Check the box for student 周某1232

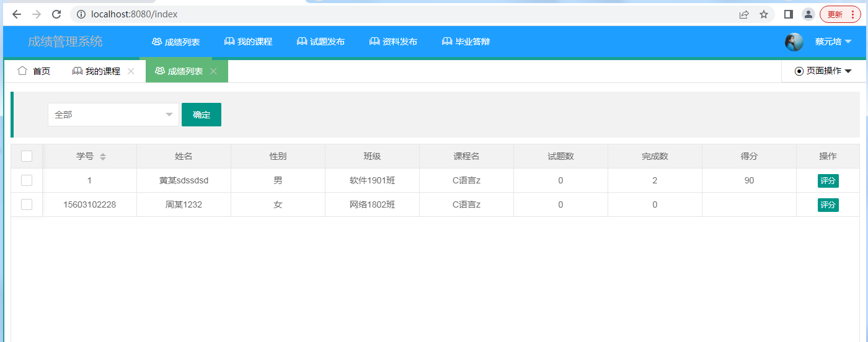click(27, 204)
